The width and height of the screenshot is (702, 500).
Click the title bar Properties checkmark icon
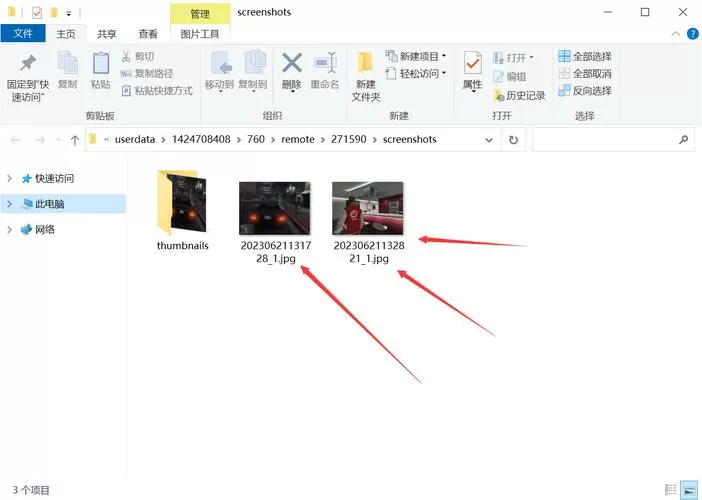point(37,13)
